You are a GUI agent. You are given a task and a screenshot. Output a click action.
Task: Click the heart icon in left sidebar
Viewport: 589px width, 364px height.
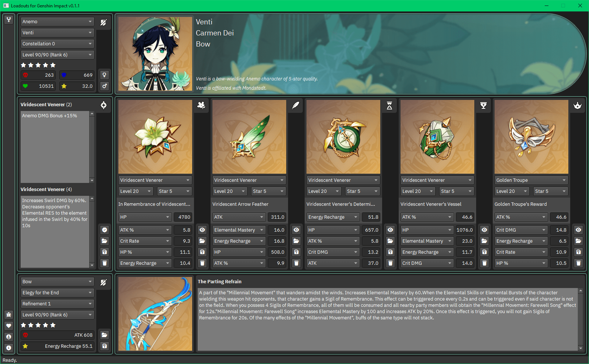(x=9, y=326)
